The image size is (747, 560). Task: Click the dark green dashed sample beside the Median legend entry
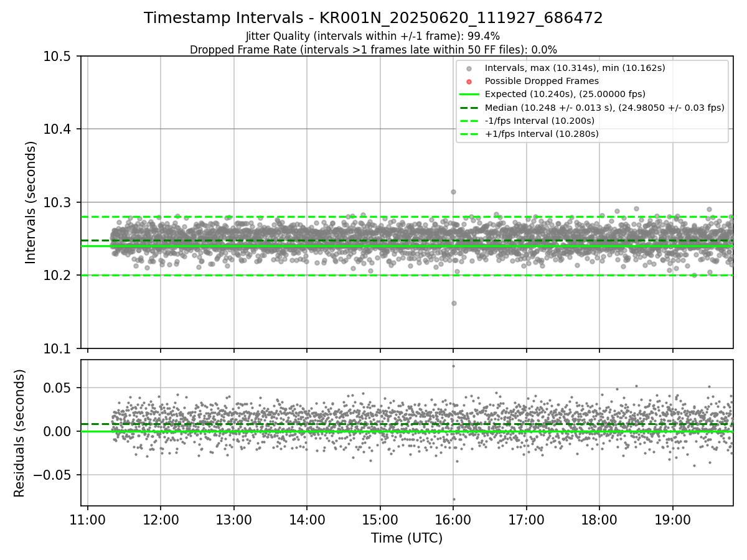point(469,107)
